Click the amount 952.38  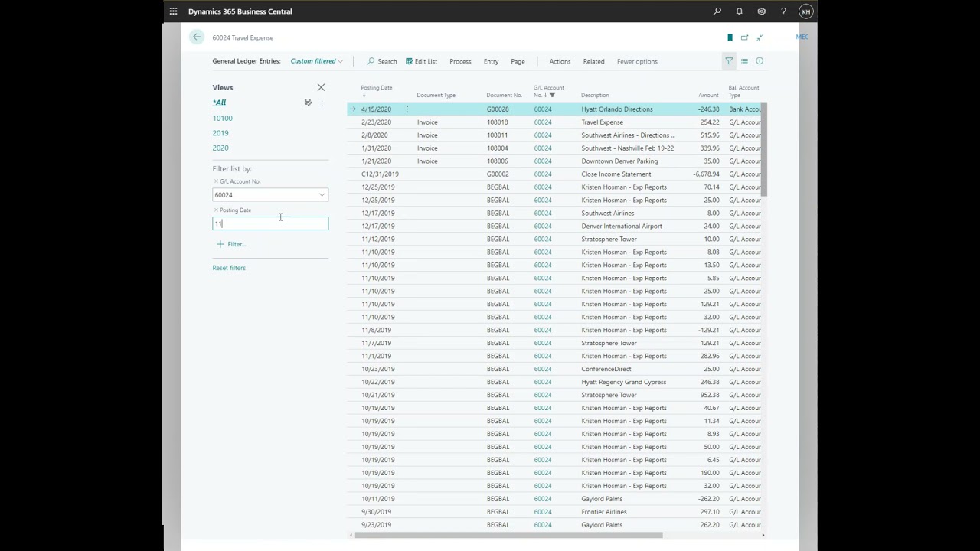(710, 395)
